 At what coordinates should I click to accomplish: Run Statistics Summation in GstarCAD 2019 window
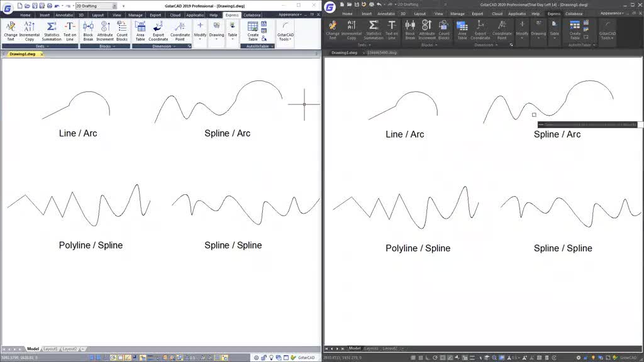[x=52, y=31]
